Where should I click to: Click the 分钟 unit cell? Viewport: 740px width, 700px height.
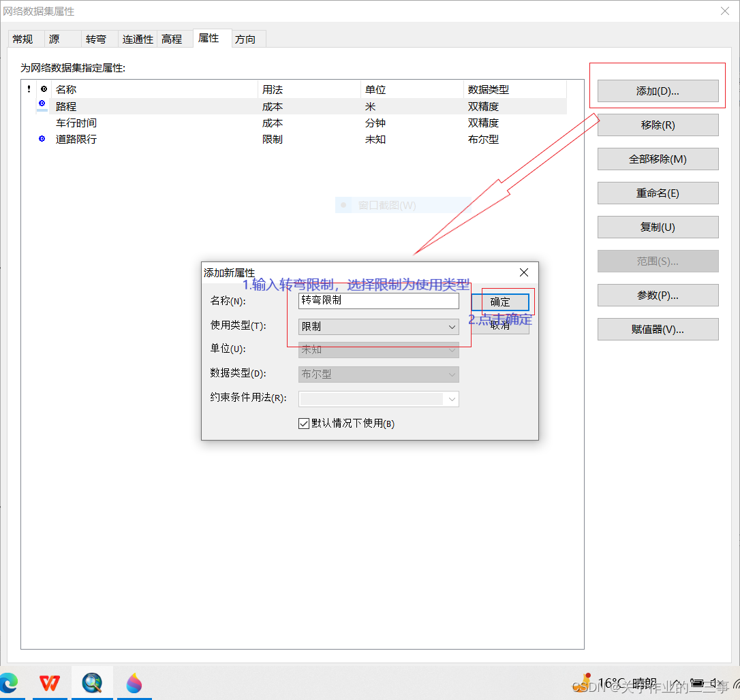coord(375,123)
